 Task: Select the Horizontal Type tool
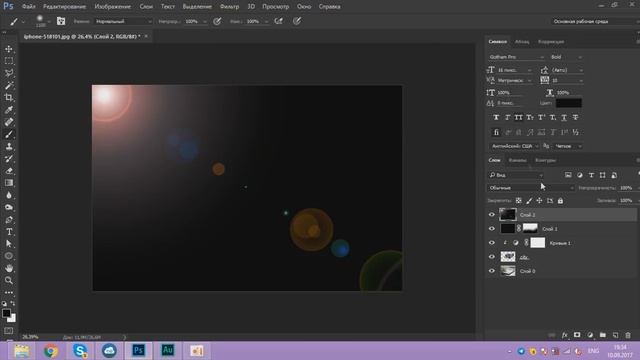point(9,232)
